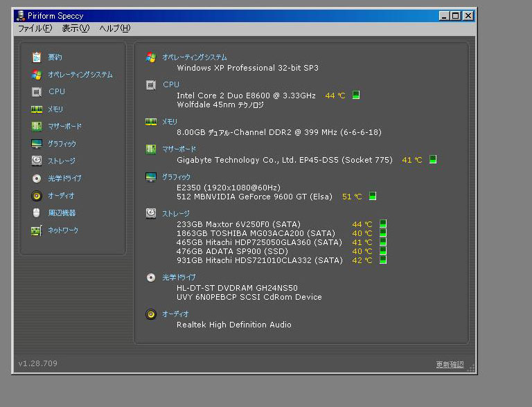Minimize the Piriform Speccy window

point(445,16)
